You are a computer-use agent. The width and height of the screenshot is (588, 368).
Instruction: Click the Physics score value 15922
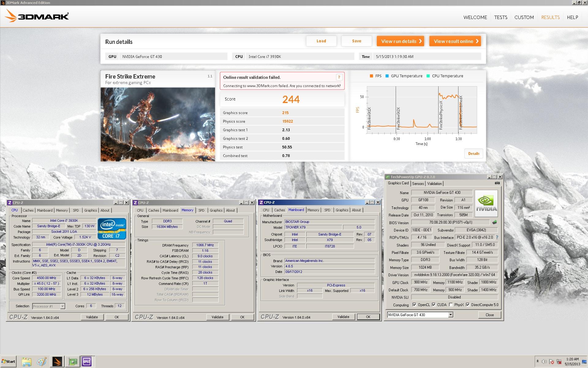(x=288, y=121)
